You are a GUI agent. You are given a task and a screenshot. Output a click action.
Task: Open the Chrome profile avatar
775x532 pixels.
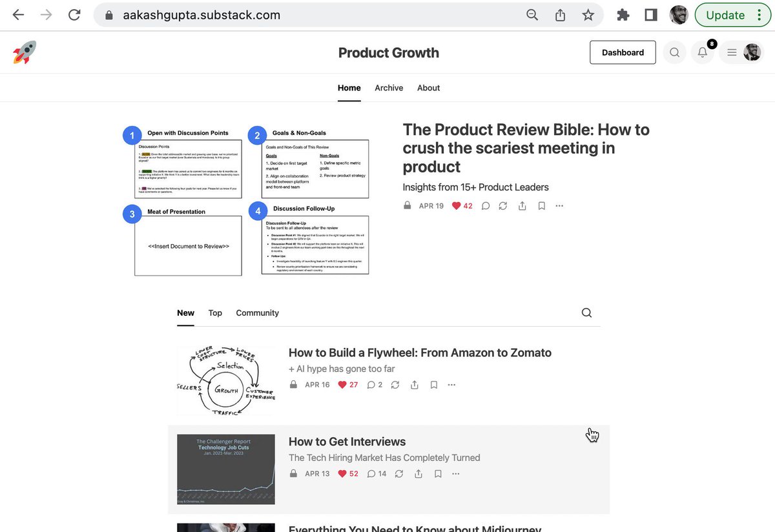(x=679, y=15)
